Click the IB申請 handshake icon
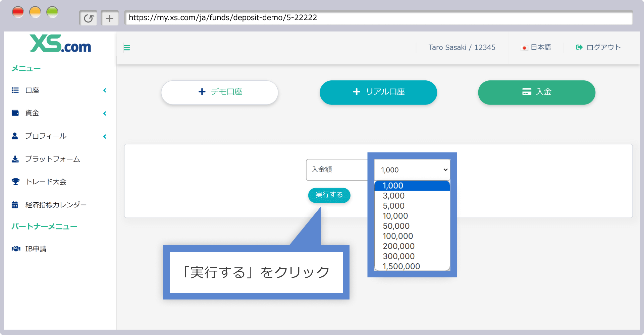644x335 pixels. (x=16, y=249)
